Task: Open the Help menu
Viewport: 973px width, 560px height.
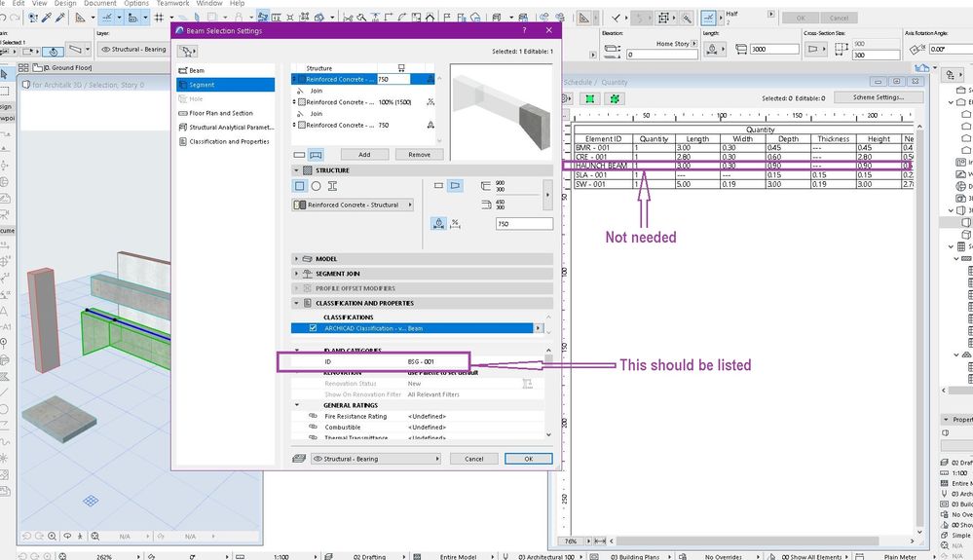Action: tap(237, 3)
